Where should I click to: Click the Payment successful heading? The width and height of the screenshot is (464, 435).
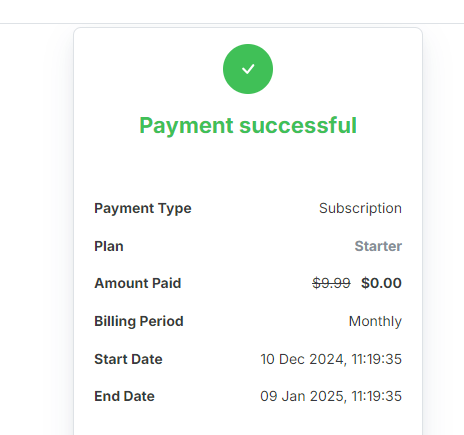248,126
